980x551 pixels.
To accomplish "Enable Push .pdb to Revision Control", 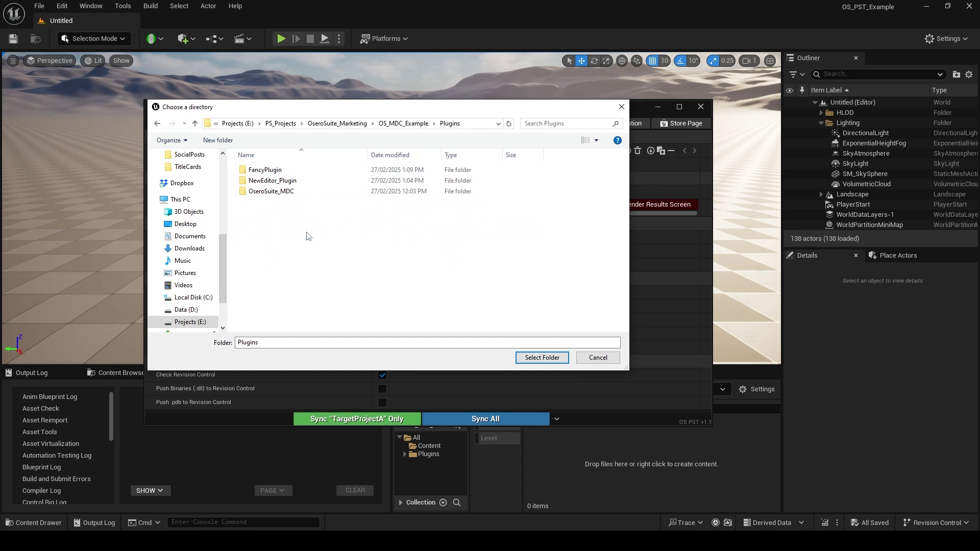I will tap(382, 403).
